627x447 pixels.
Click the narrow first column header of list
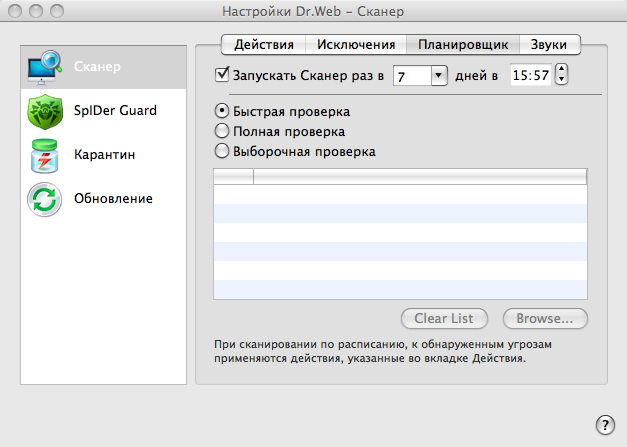pyautogui.click(x=234, y=176)
